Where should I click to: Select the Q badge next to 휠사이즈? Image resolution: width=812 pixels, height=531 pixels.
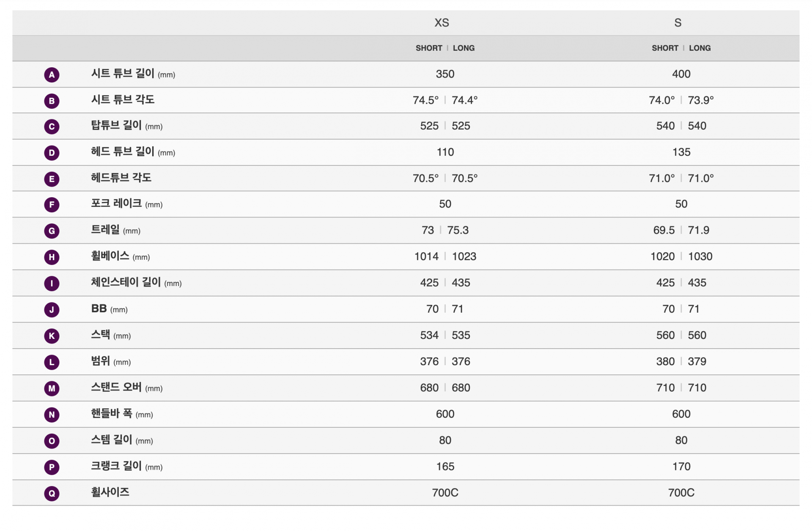pyautogui.click(x=52, y=493)
